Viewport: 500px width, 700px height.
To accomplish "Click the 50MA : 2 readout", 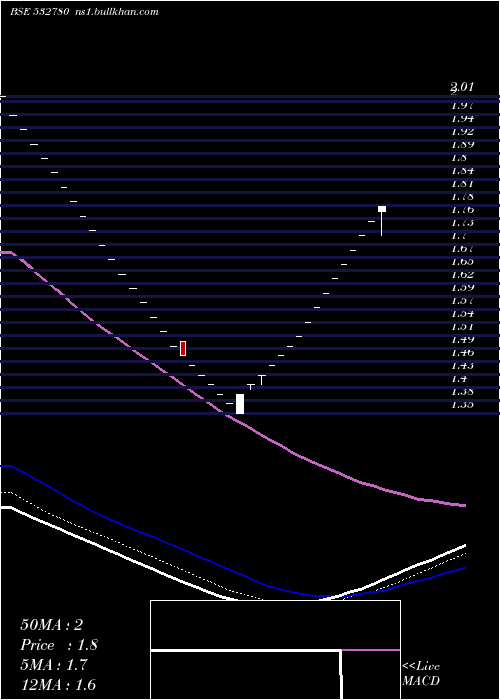I will [51, 625].
